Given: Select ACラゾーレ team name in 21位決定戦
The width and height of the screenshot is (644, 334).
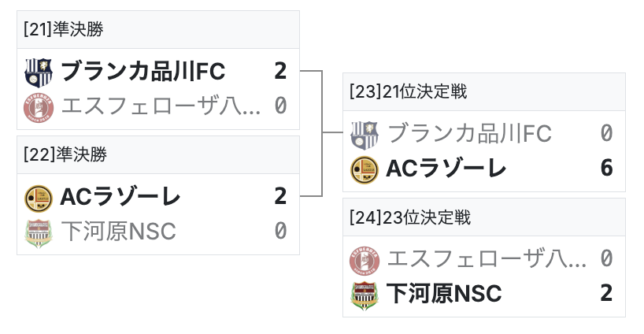Looking at the screenshot, I should point(446,169).
